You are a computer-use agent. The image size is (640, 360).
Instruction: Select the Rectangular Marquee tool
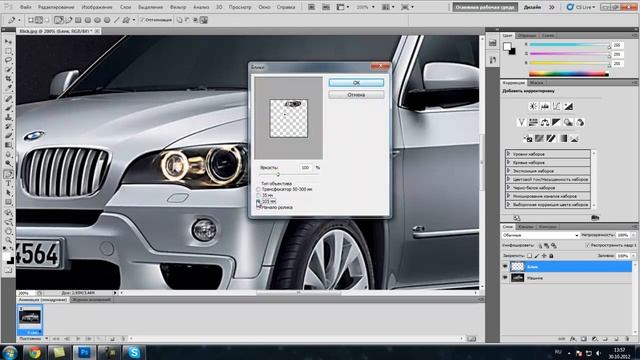[x=8, y=51]
